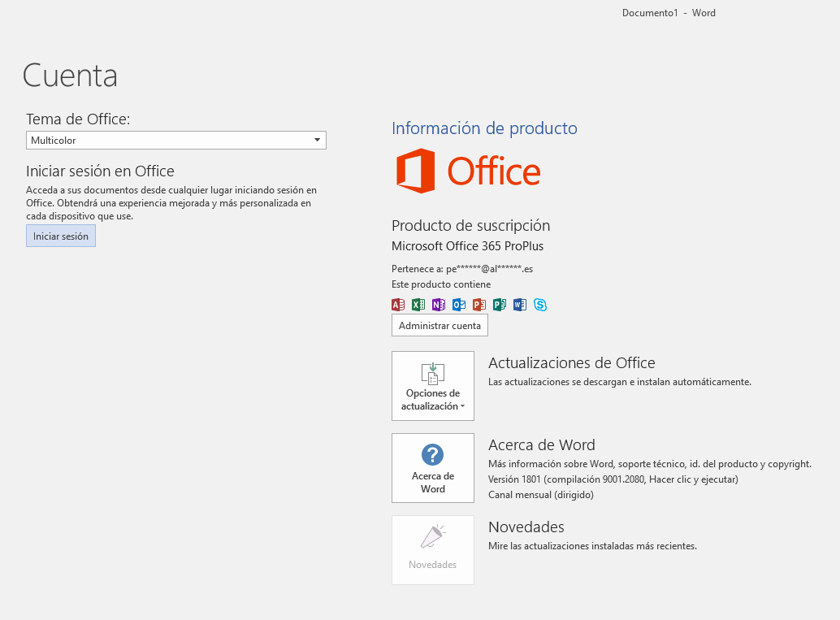The image size is (840, 620).
Task: Click the Novedades heading text
Action: (x=526, y=527)
